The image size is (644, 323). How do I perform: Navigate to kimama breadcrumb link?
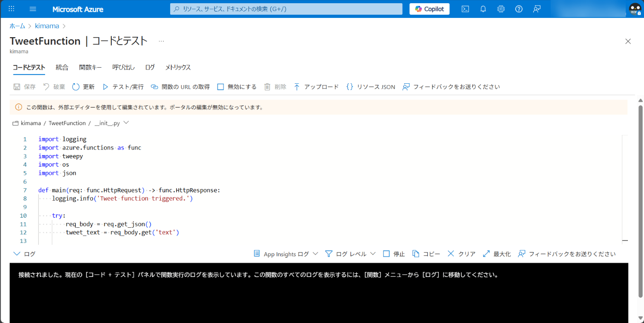(47, 26)
